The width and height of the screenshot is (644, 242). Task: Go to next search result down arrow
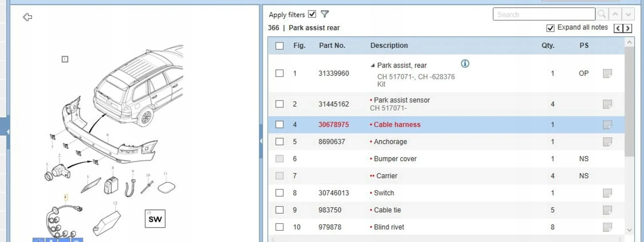628,14
